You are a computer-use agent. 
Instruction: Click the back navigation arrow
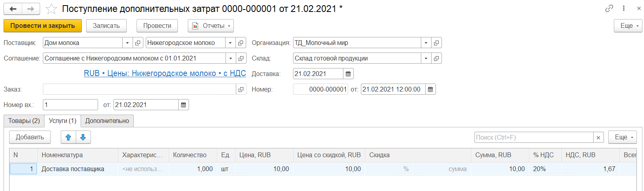(13, 9)
